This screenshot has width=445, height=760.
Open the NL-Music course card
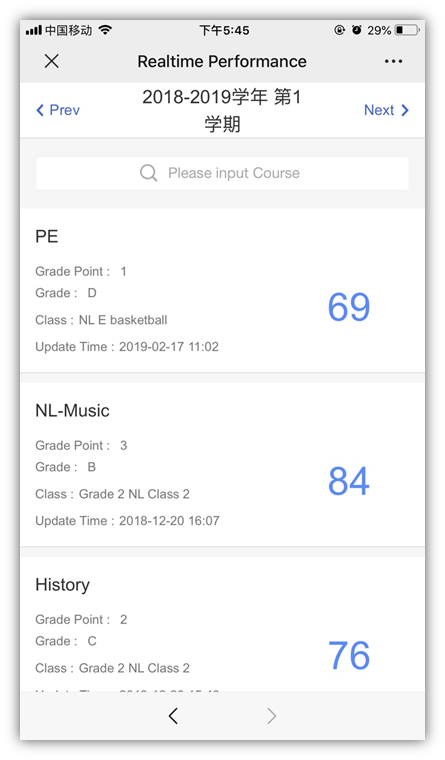point(222,464)
